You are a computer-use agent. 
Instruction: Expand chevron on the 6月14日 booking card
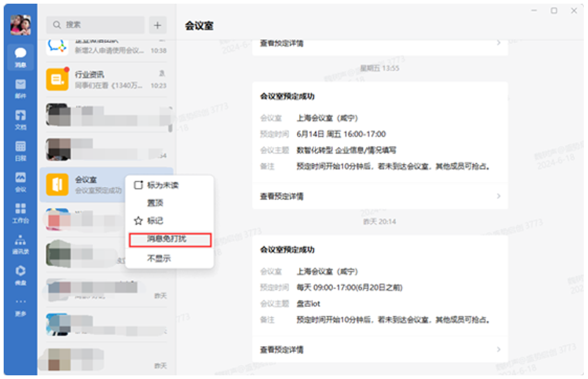click(x=498, y=196)
